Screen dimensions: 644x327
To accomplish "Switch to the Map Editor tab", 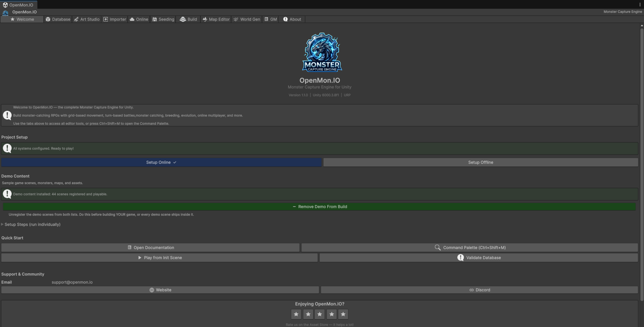I will point(216,19).
